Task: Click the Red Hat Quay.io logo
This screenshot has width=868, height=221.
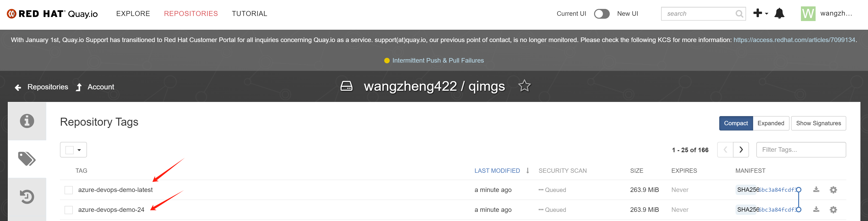Action: click(x=52, y=14)
